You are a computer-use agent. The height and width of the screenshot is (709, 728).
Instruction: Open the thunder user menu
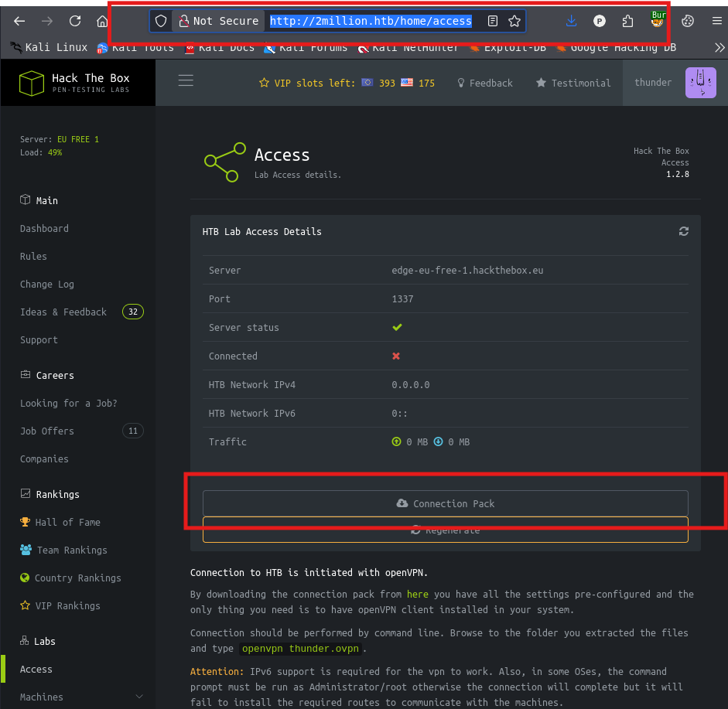653,83
